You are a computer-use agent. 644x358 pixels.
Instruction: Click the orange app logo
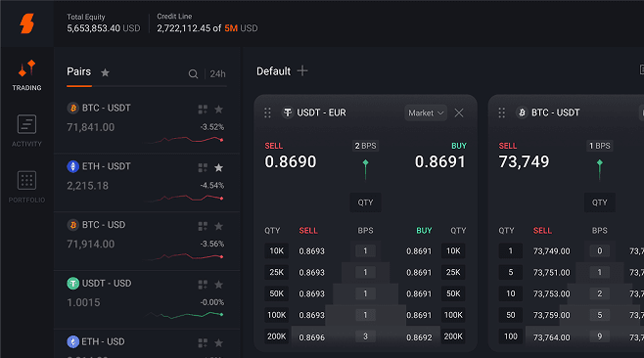point(27,23)
